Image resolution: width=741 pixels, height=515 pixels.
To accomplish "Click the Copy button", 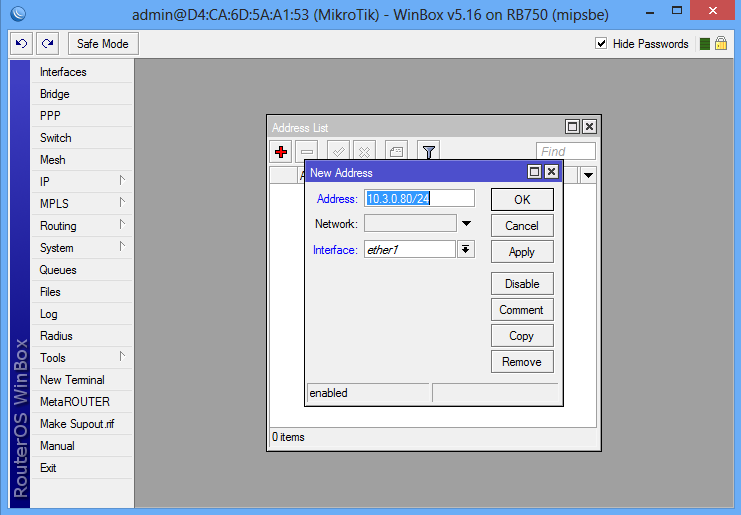I will tap(522, 336).
